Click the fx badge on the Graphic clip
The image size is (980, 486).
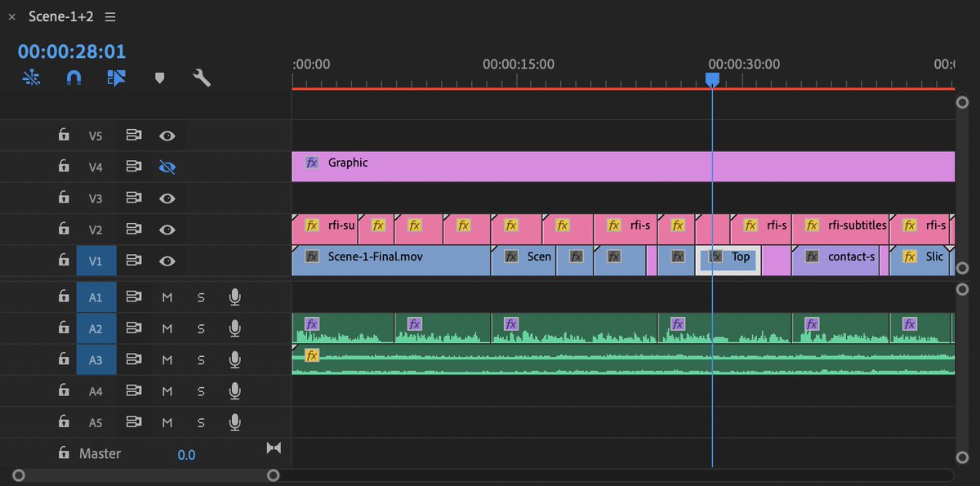pos(311,163)
